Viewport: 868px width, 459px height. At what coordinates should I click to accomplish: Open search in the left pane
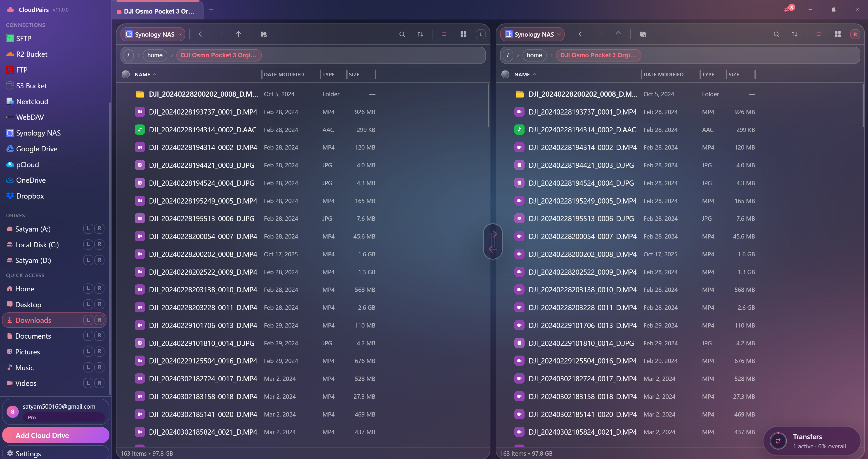402,34
